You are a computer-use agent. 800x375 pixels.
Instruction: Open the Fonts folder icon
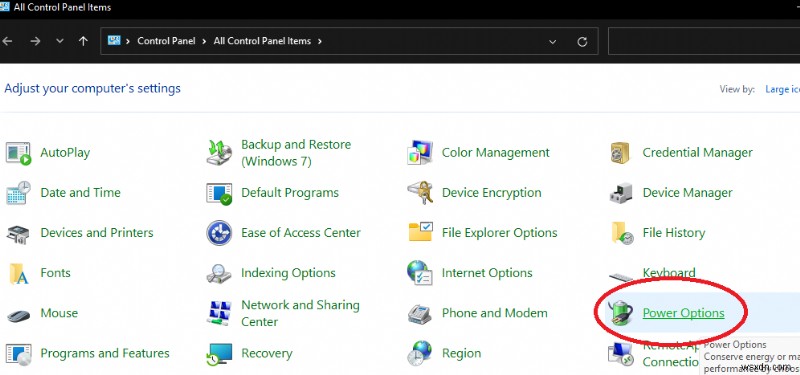(19, 273)
